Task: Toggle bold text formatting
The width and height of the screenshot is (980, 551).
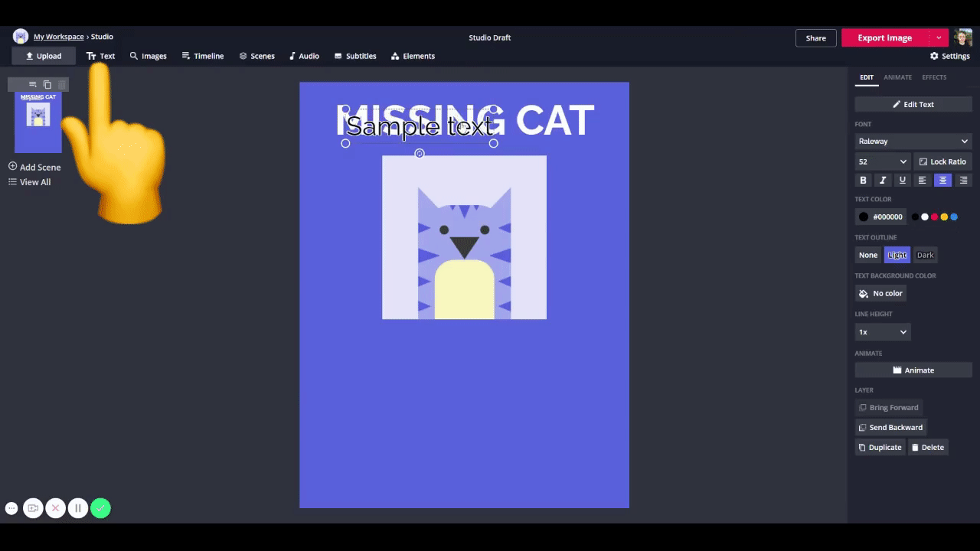Action: click(863, 181)
